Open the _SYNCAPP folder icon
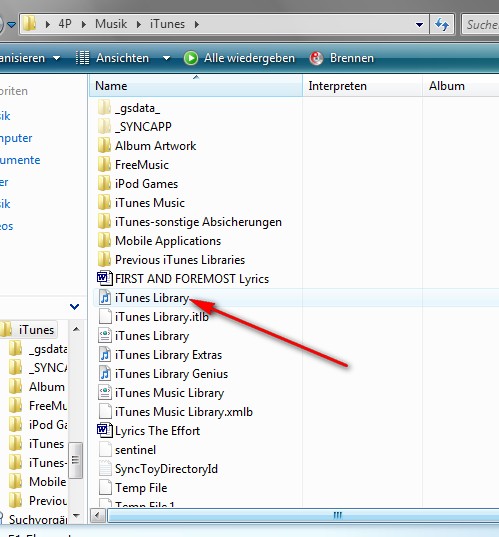This screenshot has width=499, height=537. pos(104,127)
